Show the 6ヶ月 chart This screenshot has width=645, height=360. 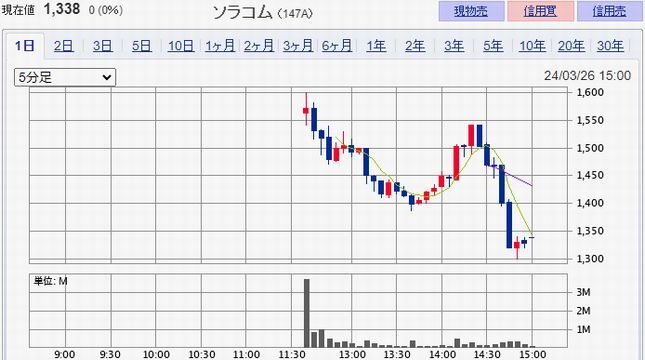(337, 46)
